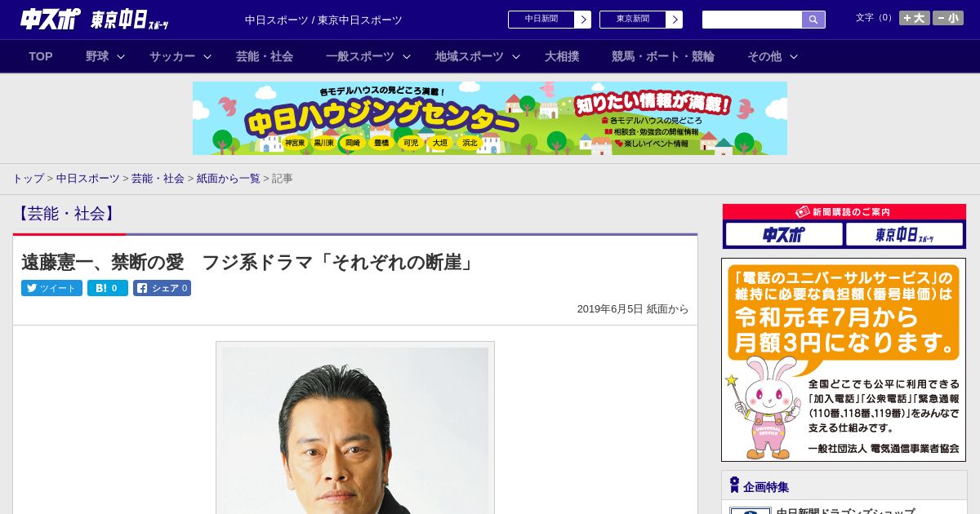Click 中日ハウジングセンター banner ad
This screenshot has height=514, width=980.
point(490,118)
